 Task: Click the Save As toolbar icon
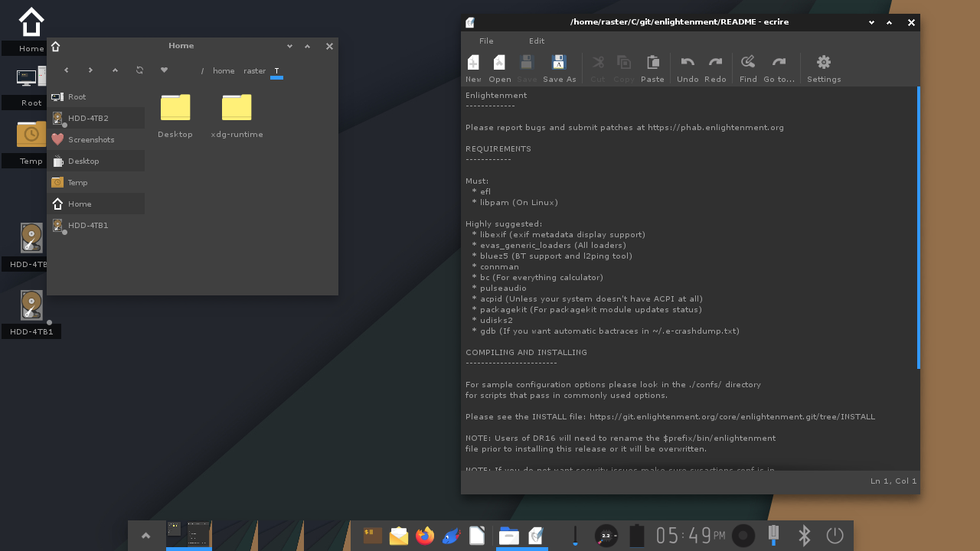[559, 67]
